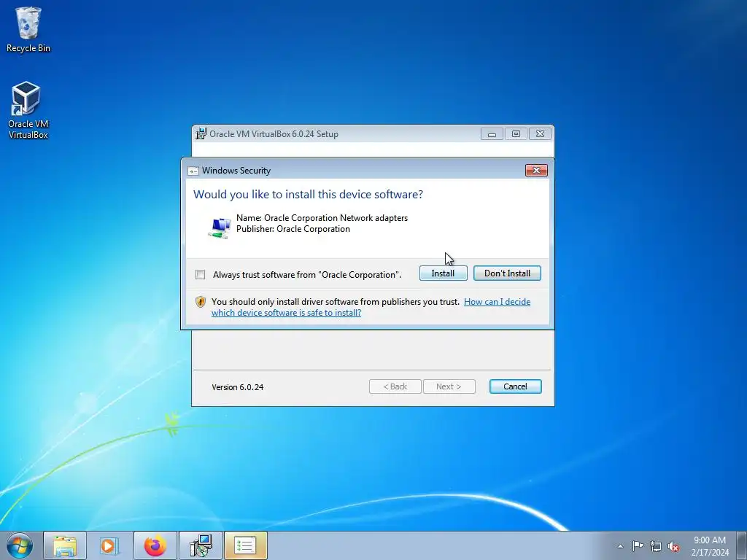Show hidden system tray icons

(x=620, y=546)
